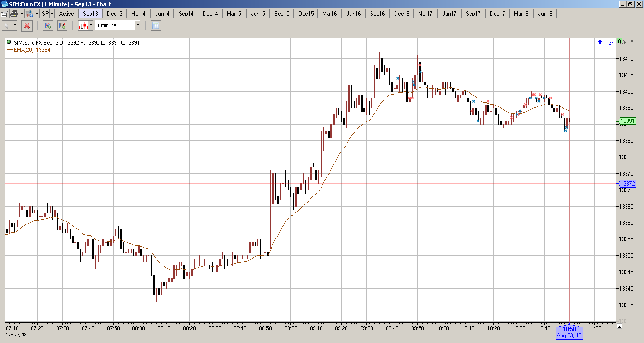Image resolution: width=644 pixels, height=343 pixels.
Task: Click the add bar-chart overlay icon
Action: [63, 25]
